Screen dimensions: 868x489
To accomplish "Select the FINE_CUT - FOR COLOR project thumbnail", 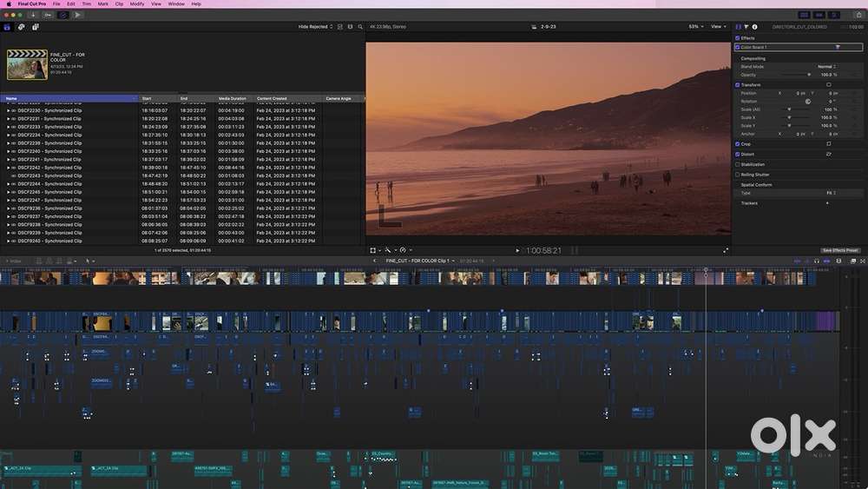I will coord(27,63).
